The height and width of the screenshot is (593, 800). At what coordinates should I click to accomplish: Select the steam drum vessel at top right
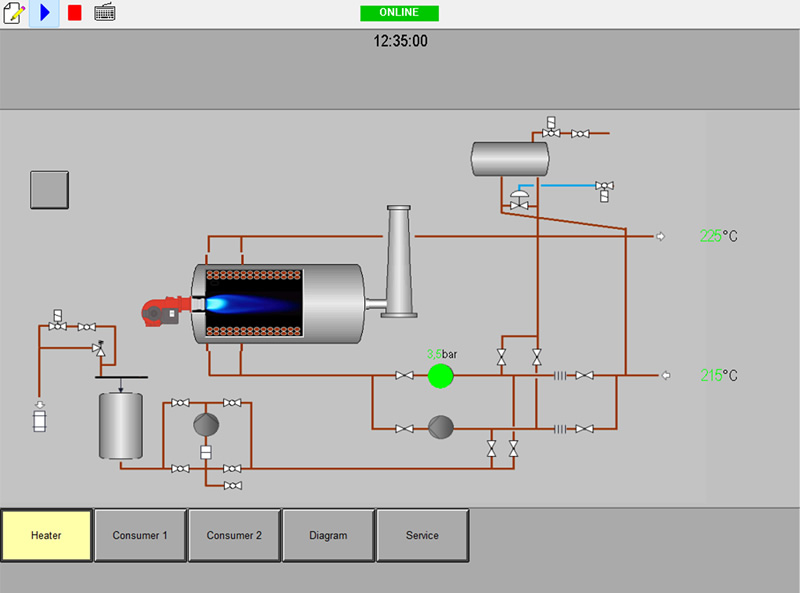pos(508,157)
